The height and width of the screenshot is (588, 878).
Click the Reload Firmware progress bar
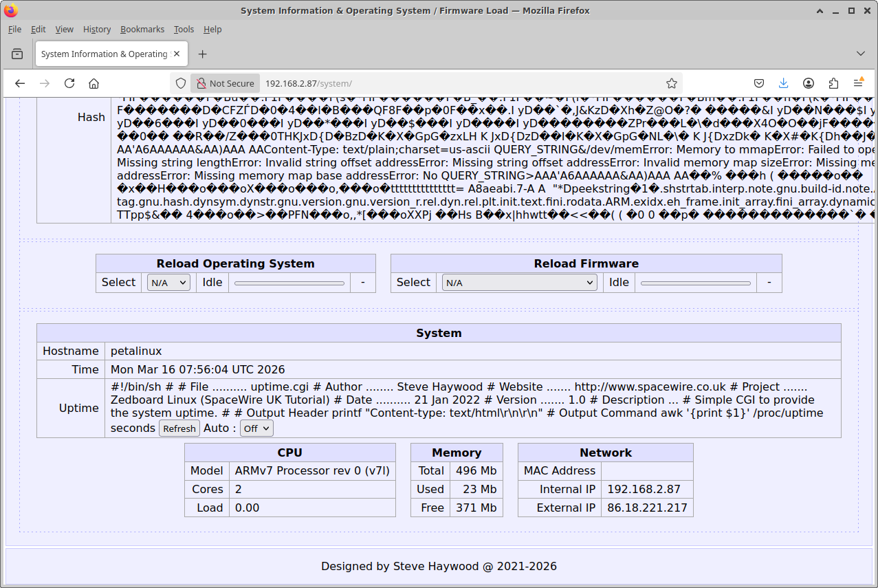click(x=696, y=283)
